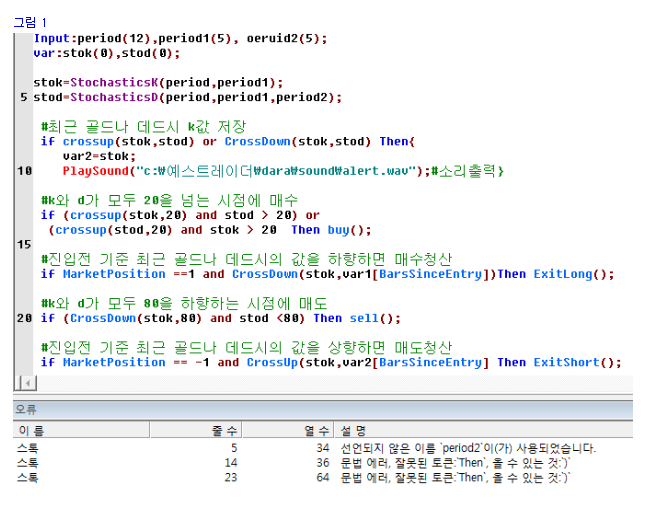
Task: Click the 열 수 column header
Action: tap(316, 430)
